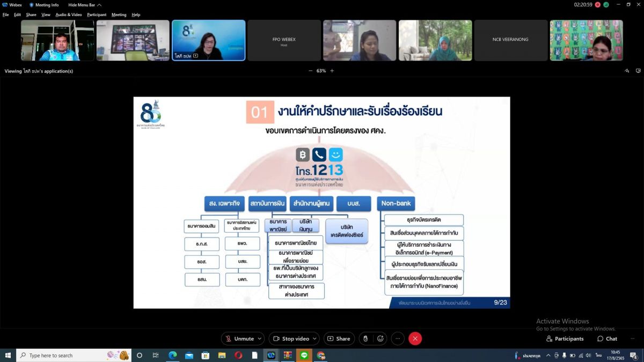Click the red leave meeting button

pos(415,338)
